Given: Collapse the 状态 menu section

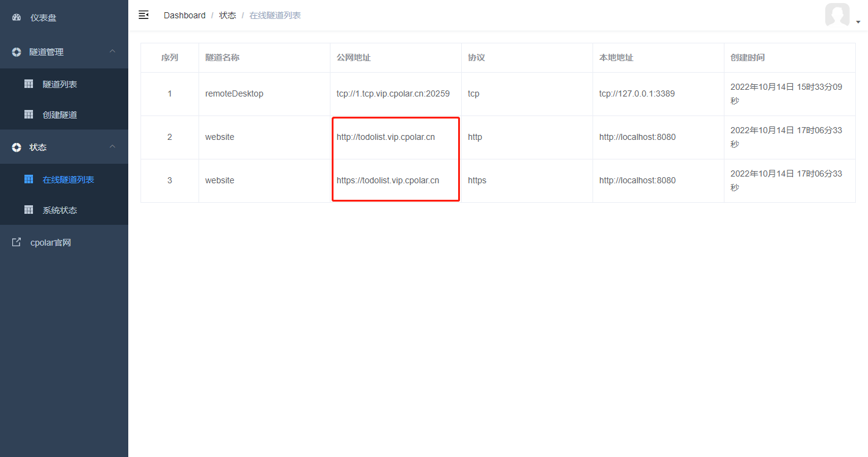Looking at the screenshot, I should click(112, 147).
